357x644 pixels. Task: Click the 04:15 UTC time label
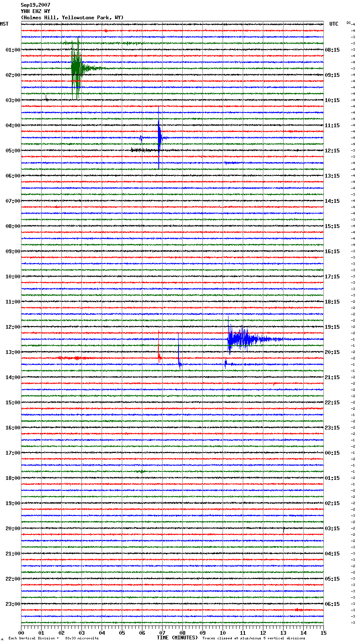tap(332, 554)
